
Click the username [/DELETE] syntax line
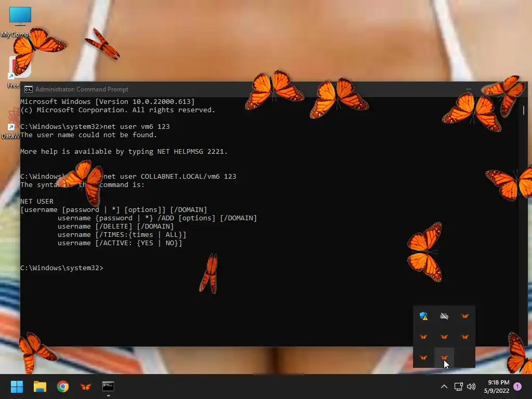coord(116,227)
